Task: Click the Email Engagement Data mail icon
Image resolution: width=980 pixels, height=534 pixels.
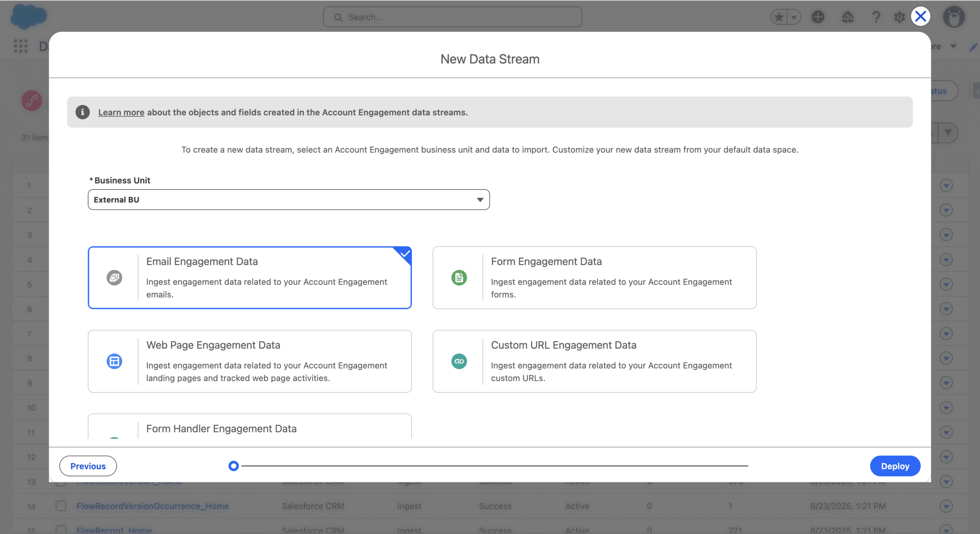Action: click(x=114, y=278)
